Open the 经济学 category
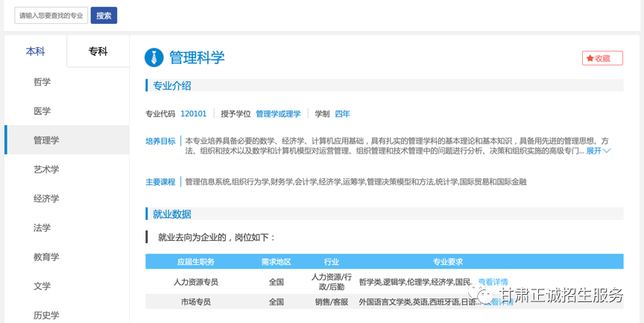The height and width of the screenshot is (323, 644). point(46,198)
